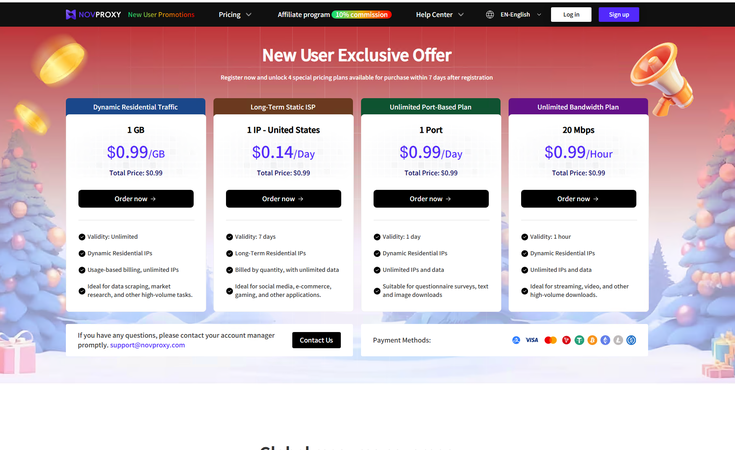Image resolution: width=735 pixels, height=450 pixels.
Task: Open the Pricing dropdown menu
Action: pos(235,15)
